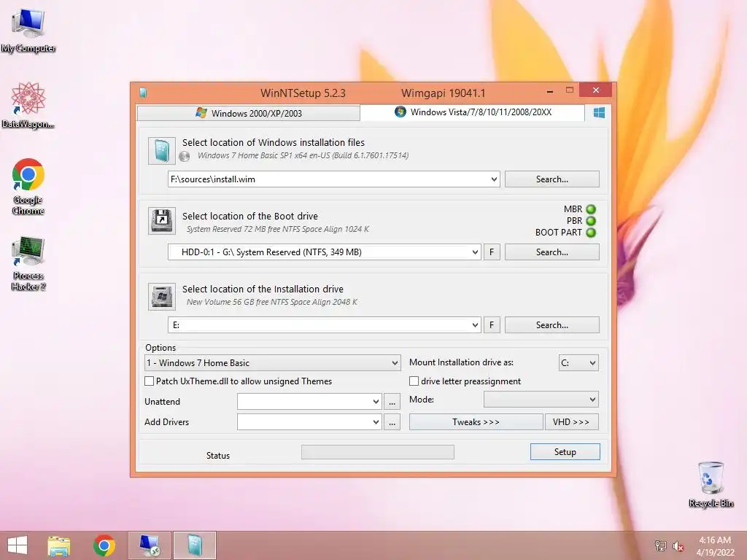Click the WinNTSetup title bar app icon
Screen dimensions: 747x560
pos(143,93)
